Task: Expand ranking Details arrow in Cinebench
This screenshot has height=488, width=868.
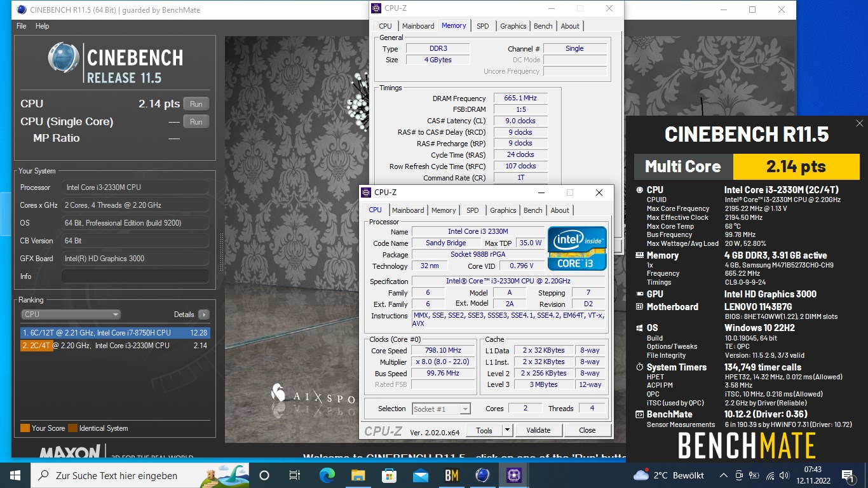Action: (203, 315)
